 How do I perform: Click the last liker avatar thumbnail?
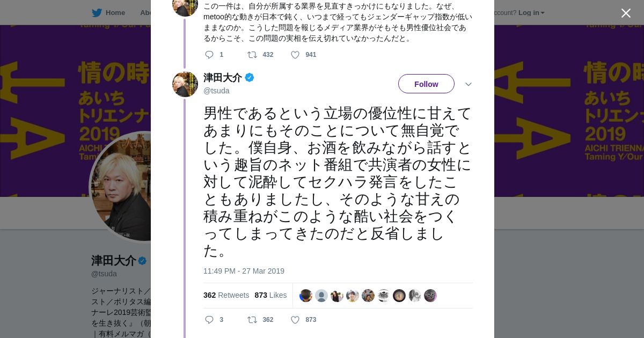[430, 296]
